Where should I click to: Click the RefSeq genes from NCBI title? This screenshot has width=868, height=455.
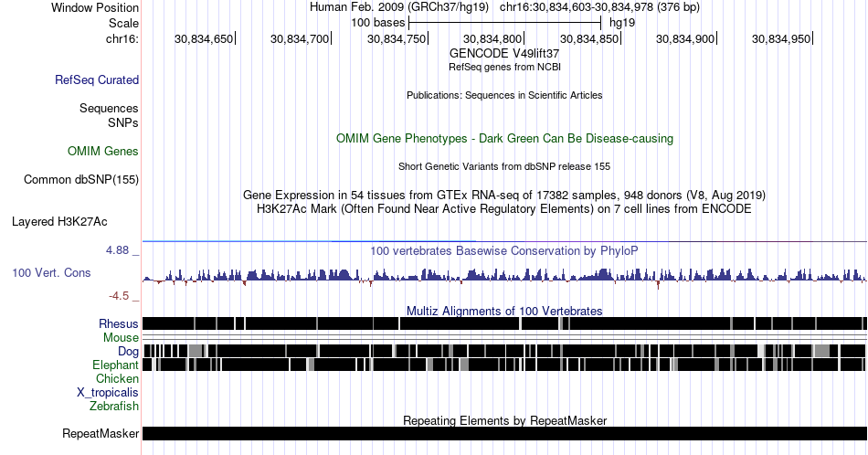[504, 67]
